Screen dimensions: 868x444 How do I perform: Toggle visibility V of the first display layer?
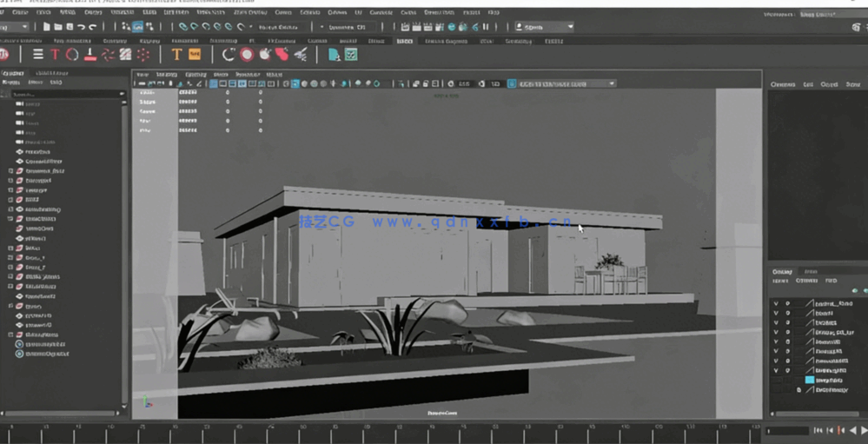point(776,303)
